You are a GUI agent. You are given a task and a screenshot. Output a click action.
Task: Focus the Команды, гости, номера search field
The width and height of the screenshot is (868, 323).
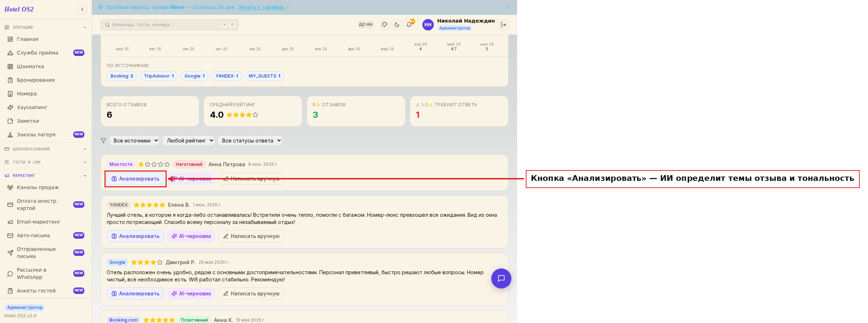[170, 25]
